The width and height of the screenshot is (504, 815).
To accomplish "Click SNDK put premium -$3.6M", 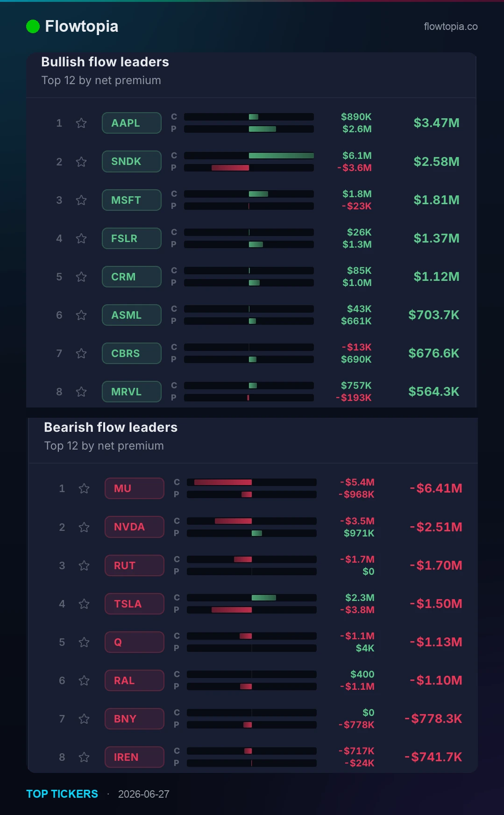I will click(355, 168).
